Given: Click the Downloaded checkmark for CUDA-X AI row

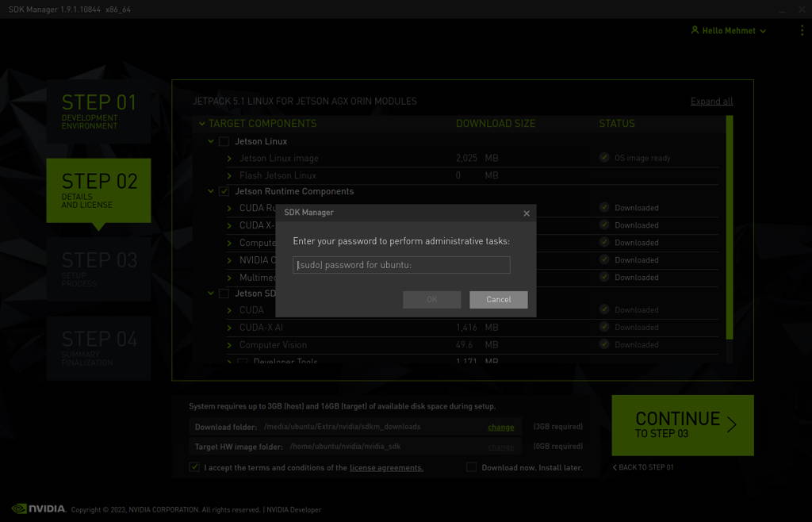Looking at the screenshot, I should click(603, 327).
